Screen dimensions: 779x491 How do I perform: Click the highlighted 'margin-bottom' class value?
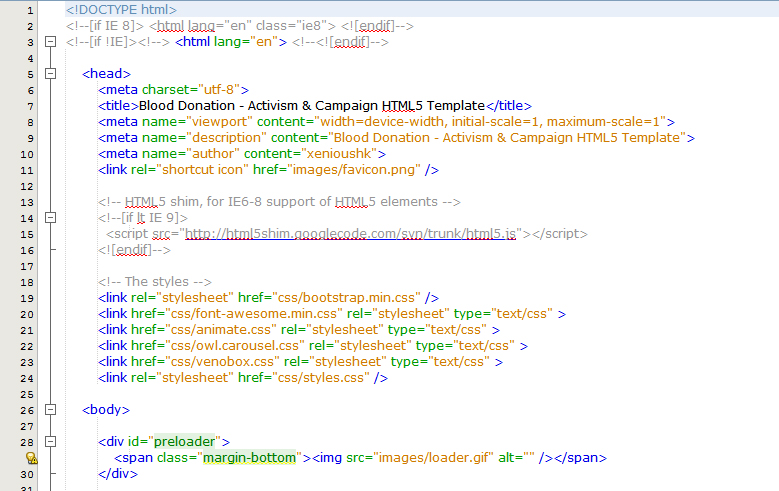coord(249,457)
